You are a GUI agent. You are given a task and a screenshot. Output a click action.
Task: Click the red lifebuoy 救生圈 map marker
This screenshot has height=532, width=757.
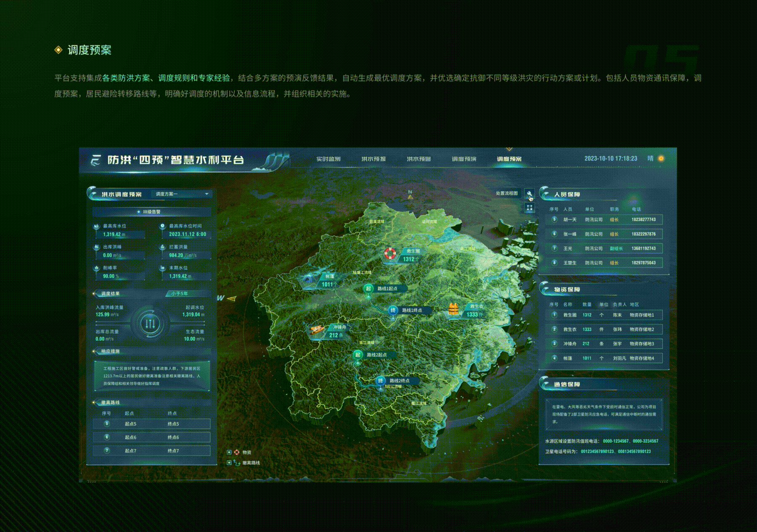pyautogui.click(x=390, y=253)
